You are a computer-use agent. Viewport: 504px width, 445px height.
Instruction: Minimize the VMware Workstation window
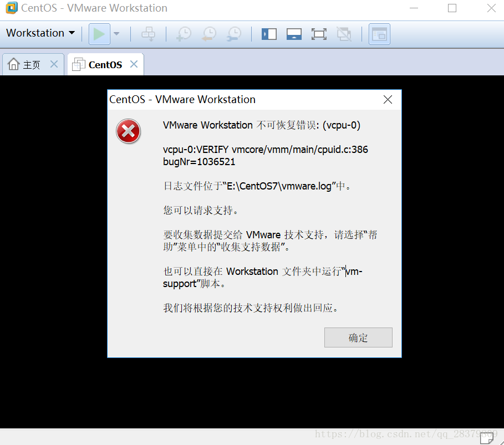[414, 8]
